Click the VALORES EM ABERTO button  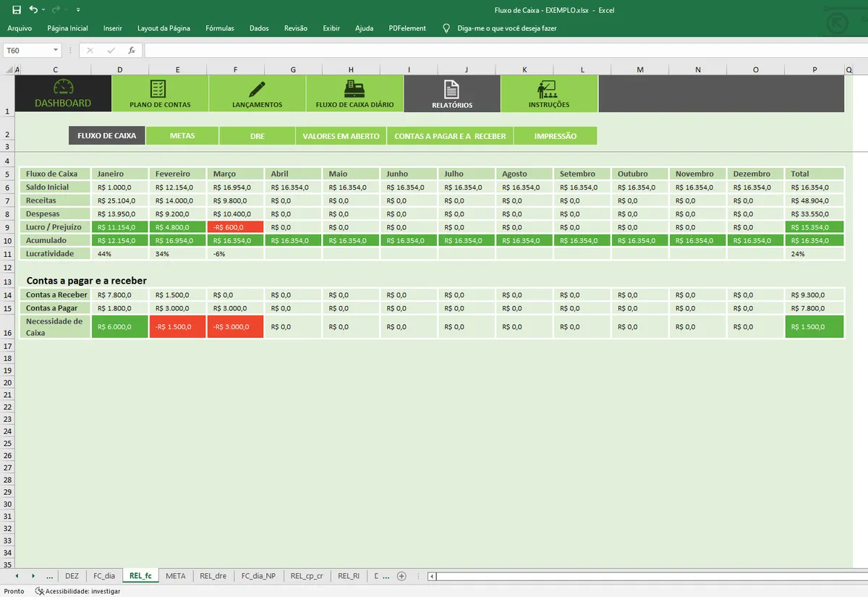(x=341, y=136)
